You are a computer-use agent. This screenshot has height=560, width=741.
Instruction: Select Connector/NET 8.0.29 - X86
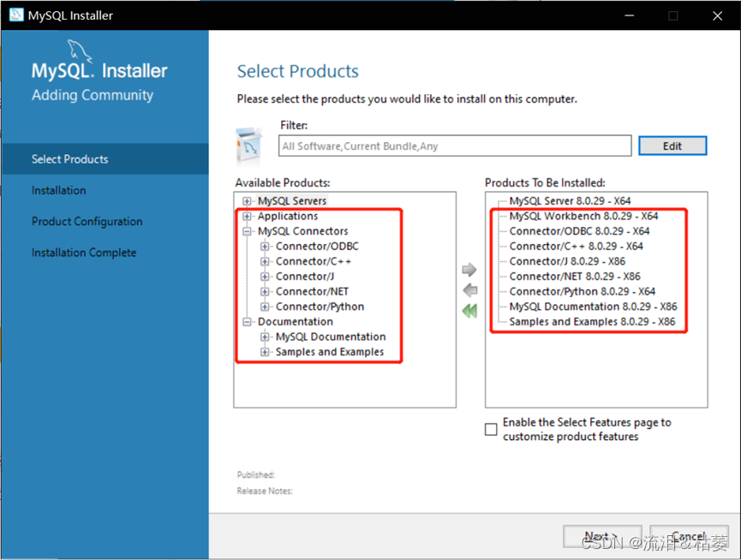(x=575, y=277)
